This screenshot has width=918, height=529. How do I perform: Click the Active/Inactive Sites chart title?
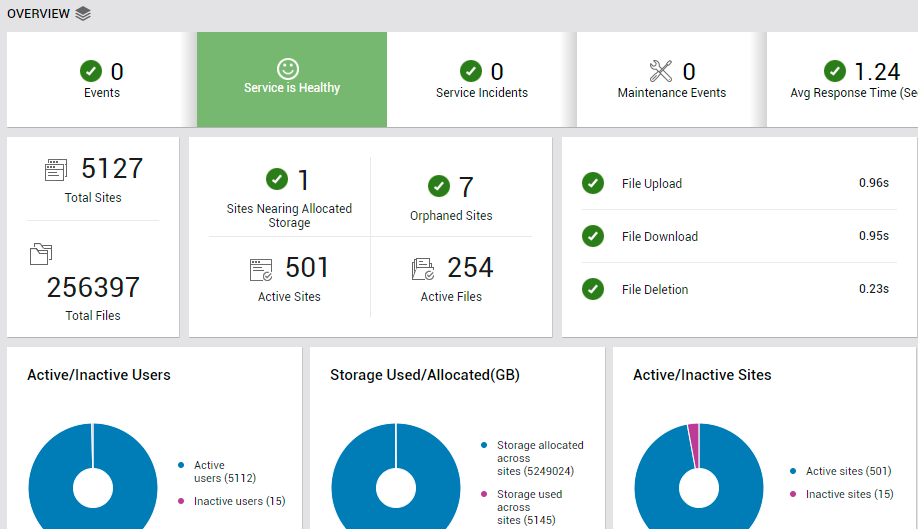(702, 375)
